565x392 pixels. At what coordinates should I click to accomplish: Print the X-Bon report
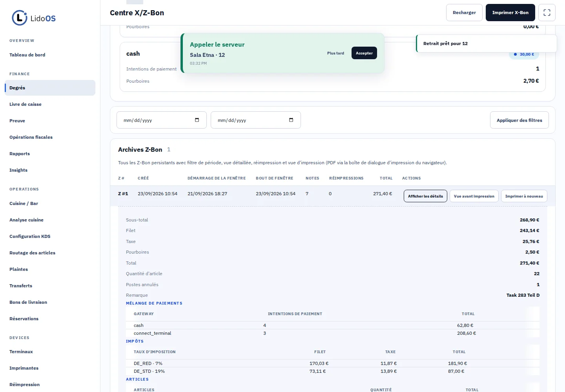(x=510, y=13)
